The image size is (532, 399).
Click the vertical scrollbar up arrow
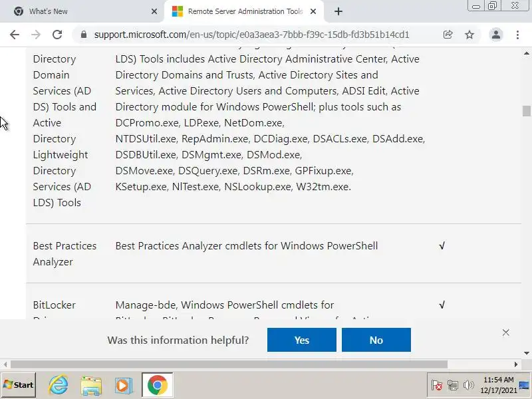click(x=526, y=53)
